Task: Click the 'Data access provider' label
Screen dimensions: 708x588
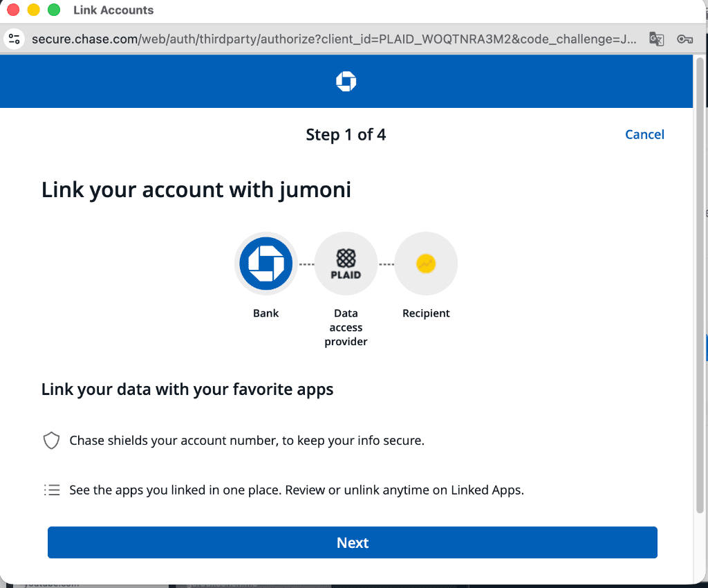Action: click(x=346, y=327)
